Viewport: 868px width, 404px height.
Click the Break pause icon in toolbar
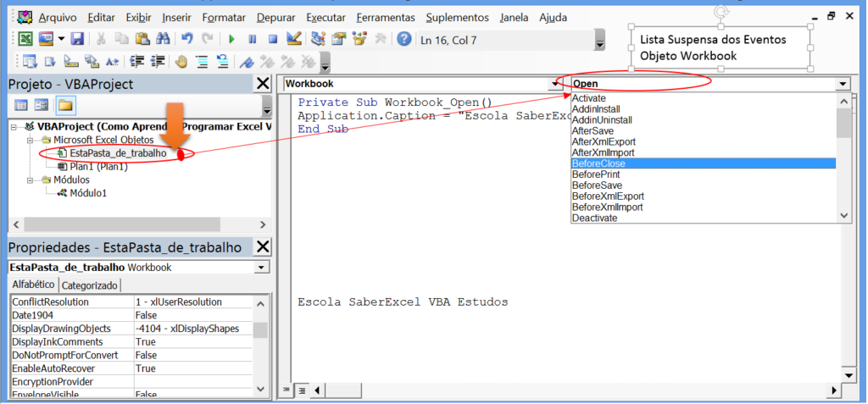252,39
